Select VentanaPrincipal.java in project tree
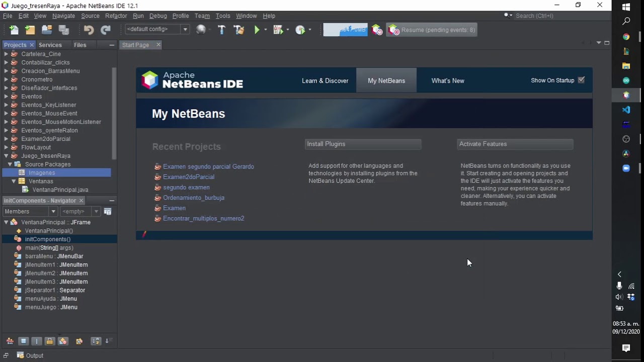644x362 pixels. coord(60,190)
